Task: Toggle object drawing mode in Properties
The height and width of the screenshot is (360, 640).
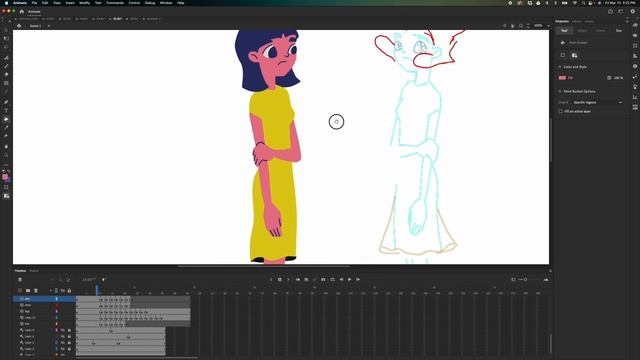Action: click(563, 55)
